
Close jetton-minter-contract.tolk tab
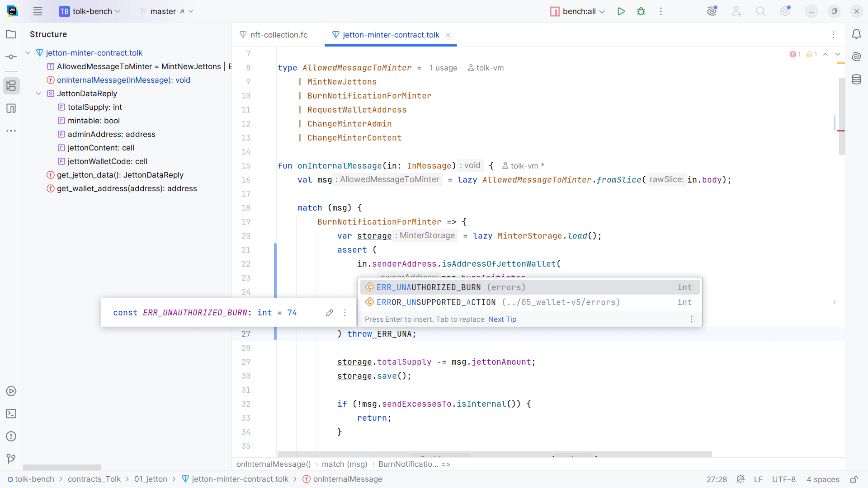pos(448,35)
